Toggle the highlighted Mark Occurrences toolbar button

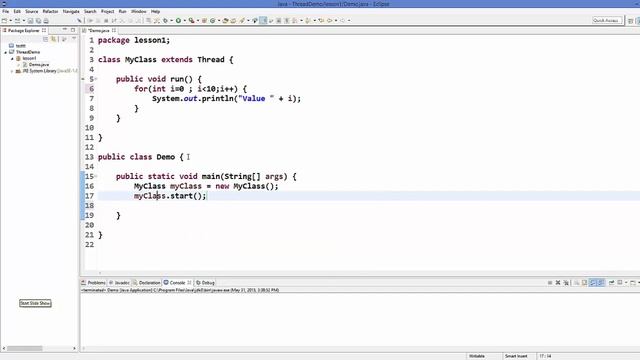pyautogui.click(x=263, y=20)
